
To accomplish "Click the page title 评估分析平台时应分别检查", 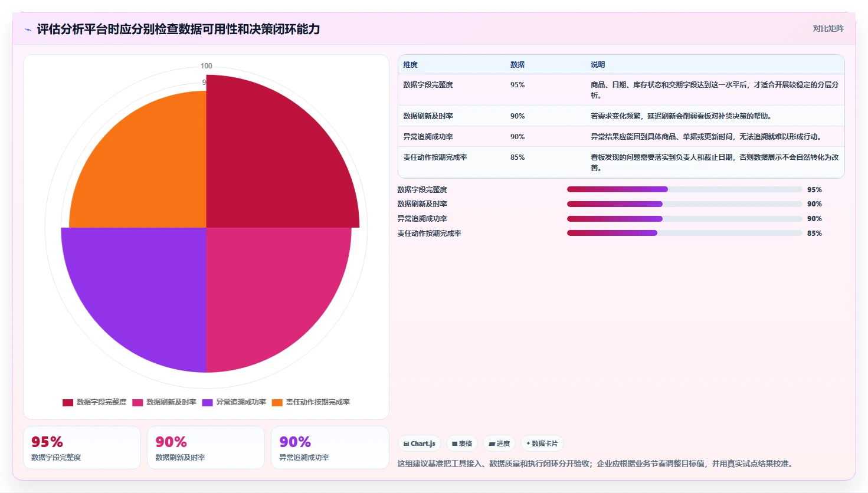I will click(178, 29).
